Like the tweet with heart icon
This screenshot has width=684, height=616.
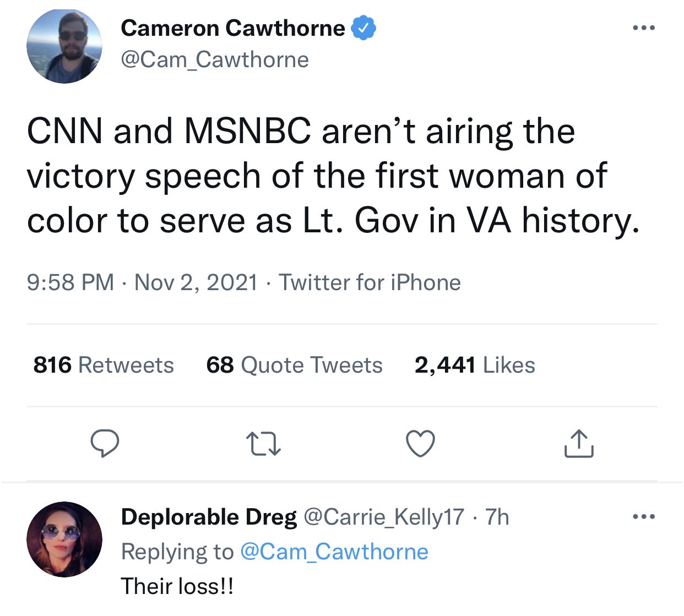(421, 444)
